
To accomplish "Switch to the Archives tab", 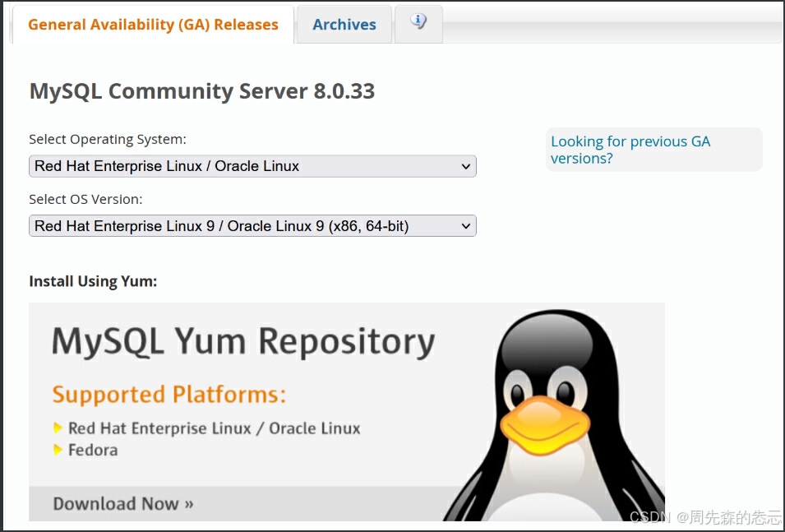I will 344,25.
